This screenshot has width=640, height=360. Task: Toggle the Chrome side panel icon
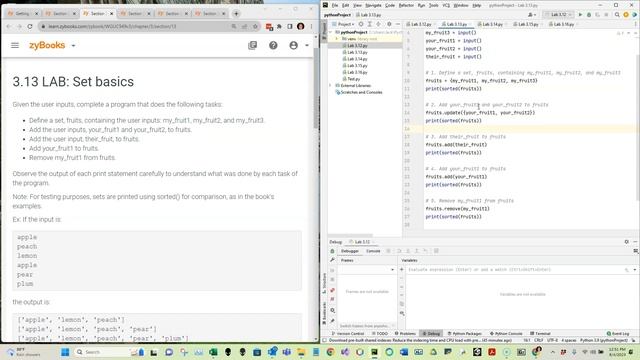tap(290, 27)
